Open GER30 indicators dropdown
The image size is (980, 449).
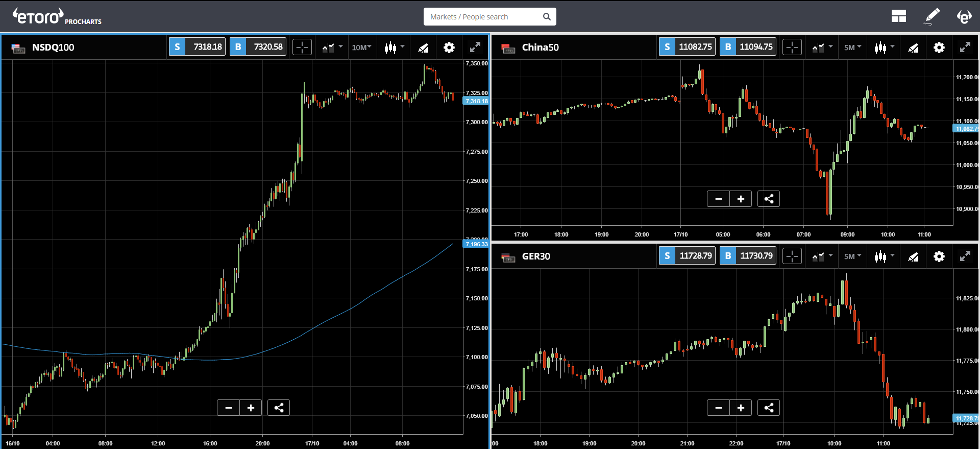[x=822, y=256]
